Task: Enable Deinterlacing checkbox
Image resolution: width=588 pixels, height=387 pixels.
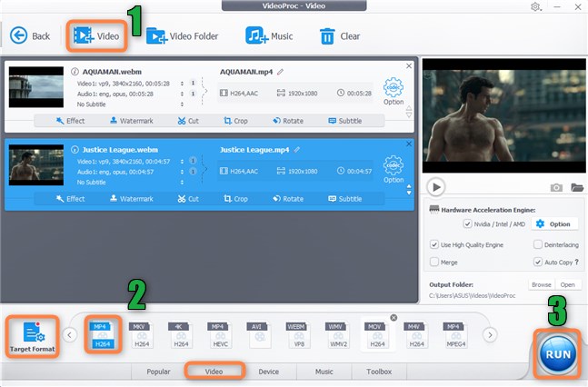Action: coord(538,244)
